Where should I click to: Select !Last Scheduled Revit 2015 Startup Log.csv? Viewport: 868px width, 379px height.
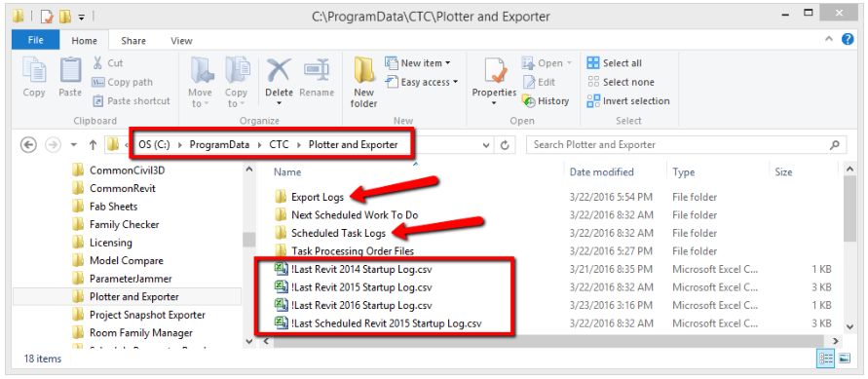tap(385, 323)
